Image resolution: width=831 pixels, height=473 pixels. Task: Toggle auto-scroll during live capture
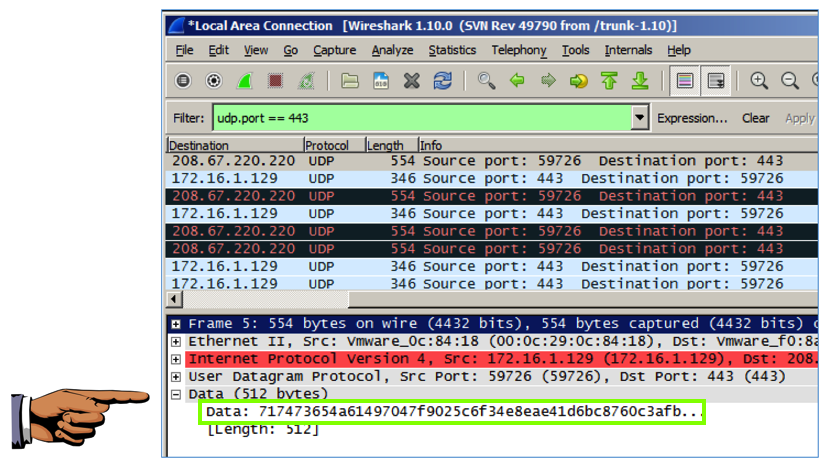click(x=715, y=81)
